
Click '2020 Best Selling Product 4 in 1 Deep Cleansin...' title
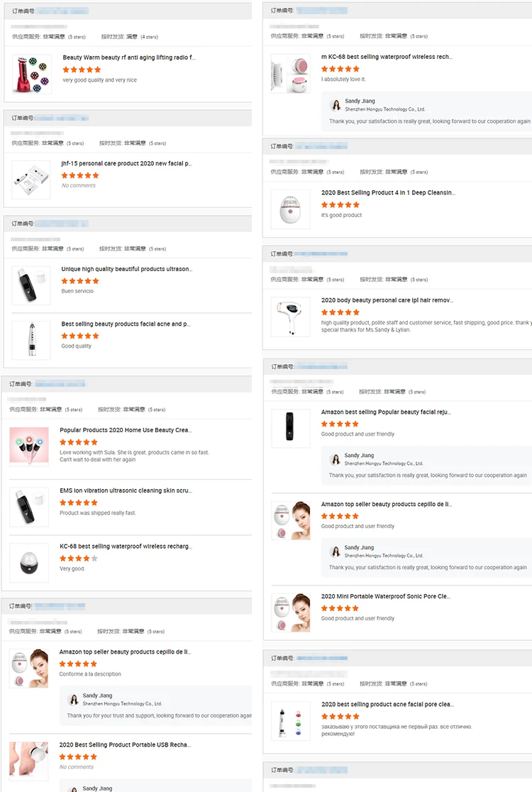388,193
